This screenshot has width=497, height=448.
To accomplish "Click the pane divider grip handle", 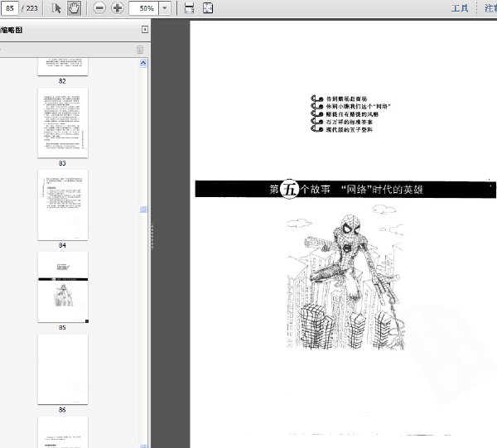I will click(152, 237).
